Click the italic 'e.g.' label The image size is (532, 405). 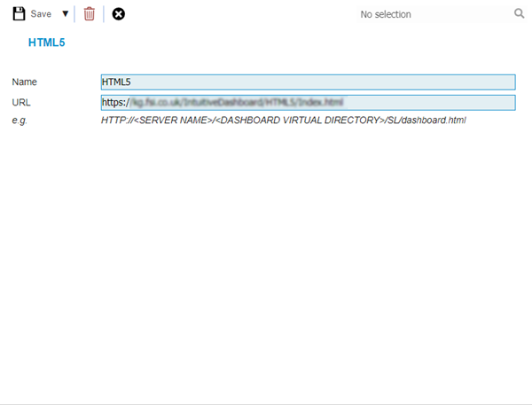coord(20,121)
